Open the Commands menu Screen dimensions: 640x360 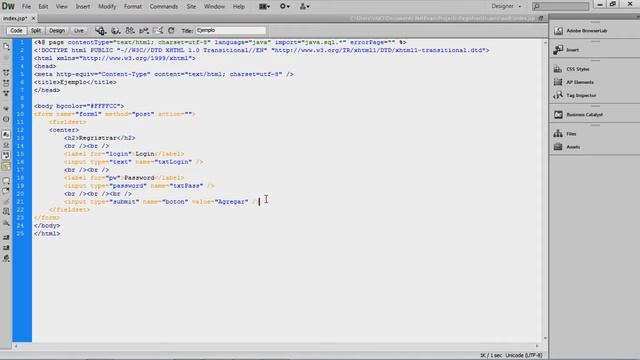[x=164, y=7]
